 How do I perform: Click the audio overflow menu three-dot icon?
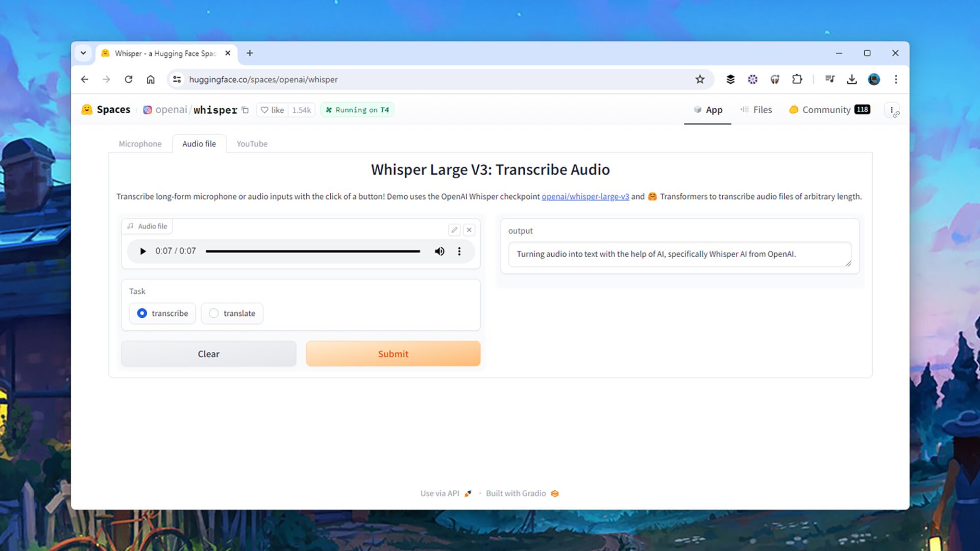[459, 251]
